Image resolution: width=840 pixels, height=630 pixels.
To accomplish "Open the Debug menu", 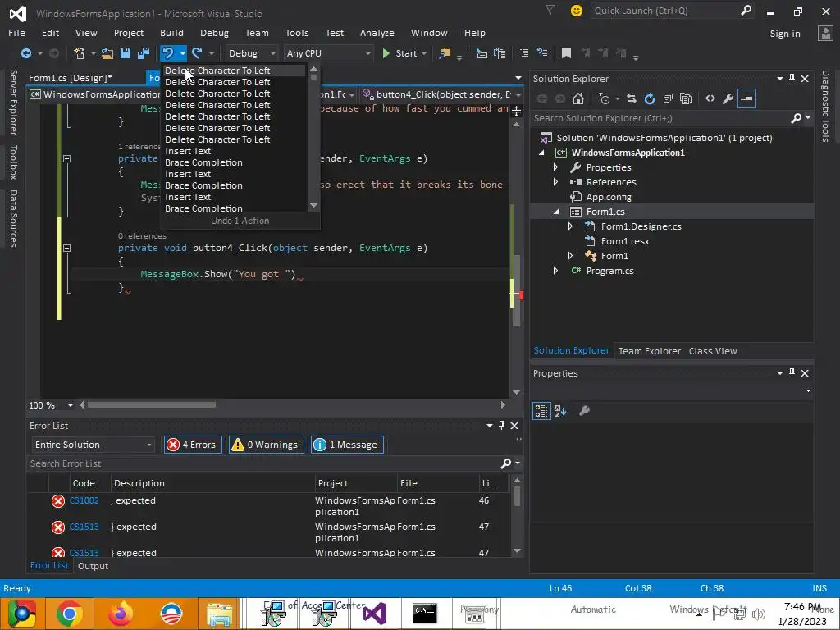I will click(x=214, y=33).
